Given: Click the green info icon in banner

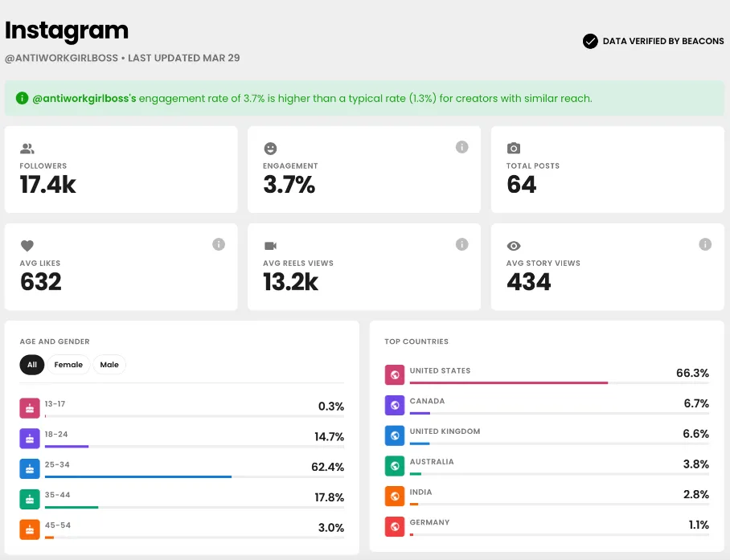Looking at the screenshot, I should pos(22,98).
